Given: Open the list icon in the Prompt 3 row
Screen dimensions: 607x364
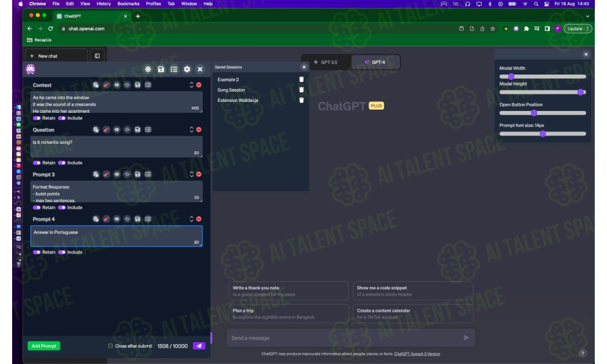Looking at the screenshot, I should [148, 175].
